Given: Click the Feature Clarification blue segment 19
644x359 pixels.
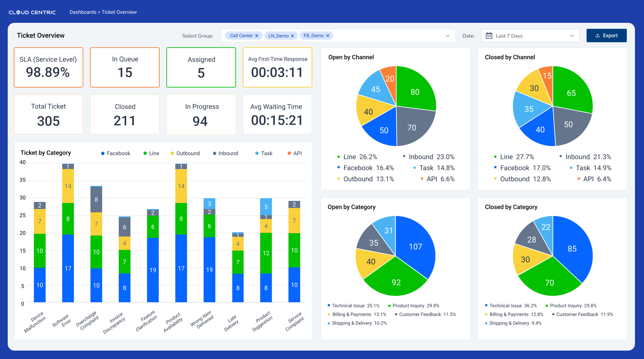Looking at the screenshot, I should pyautogui.click(x=153, y=270).
